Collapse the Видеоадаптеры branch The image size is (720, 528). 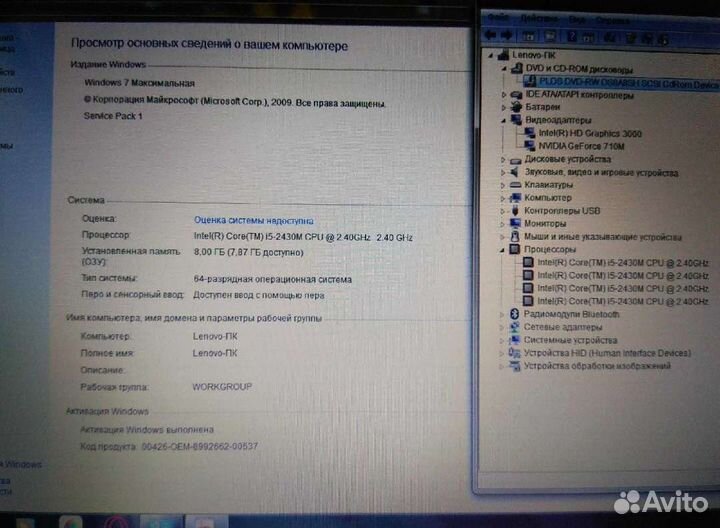point(504,120)
